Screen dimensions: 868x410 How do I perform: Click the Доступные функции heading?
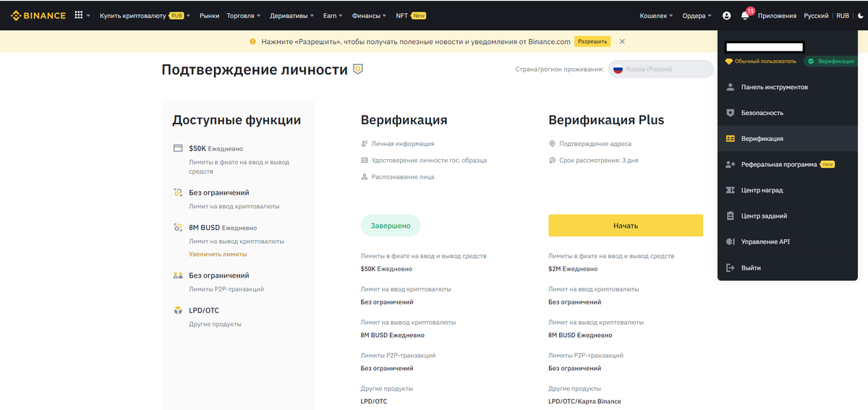(237, 120)
